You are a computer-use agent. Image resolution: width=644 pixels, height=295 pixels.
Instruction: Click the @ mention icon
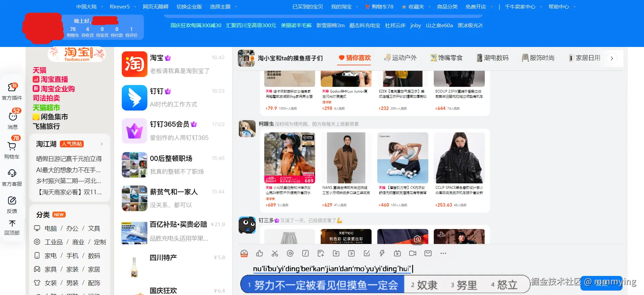(x=290, y=253)
